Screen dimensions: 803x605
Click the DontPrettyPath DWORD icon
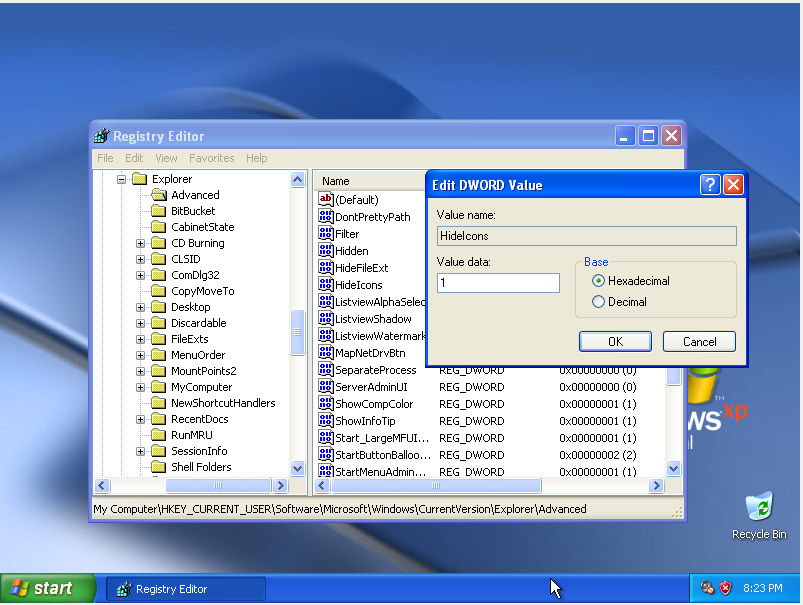pyautogui.click(x=326, y=216)
